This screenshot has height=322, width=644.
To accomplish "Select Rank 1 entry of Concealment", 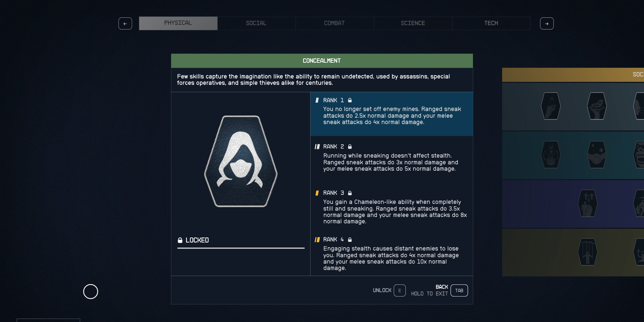I will pyautogui.click(x=391, y=114).
